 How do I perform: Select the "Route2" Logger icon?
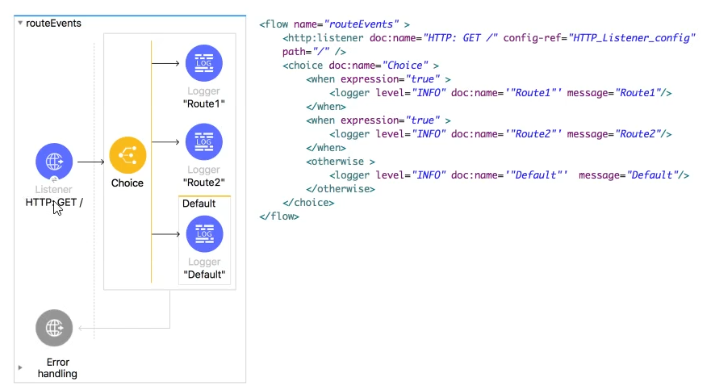pos(204,142)
